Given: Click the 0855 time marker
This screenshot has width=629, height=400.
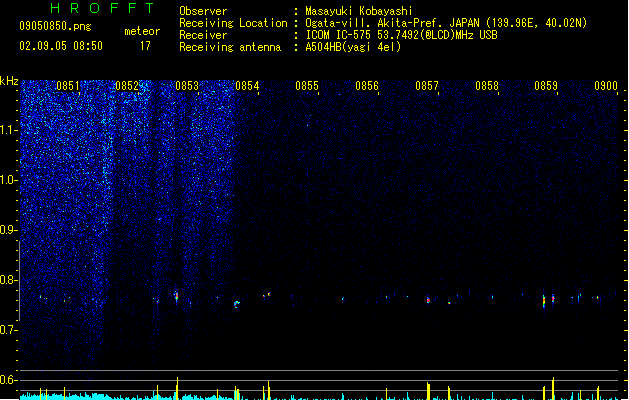Looking at the screenshot, I should [307, 86].
